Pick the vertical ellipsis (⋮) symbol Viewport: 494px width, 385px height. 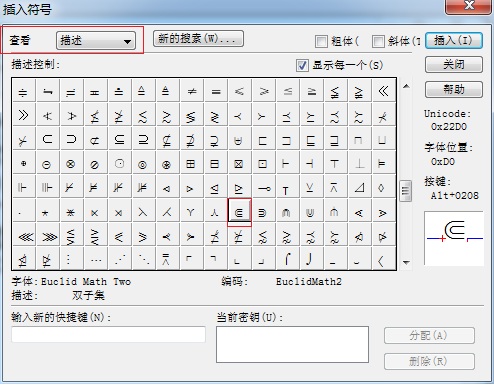71,259
